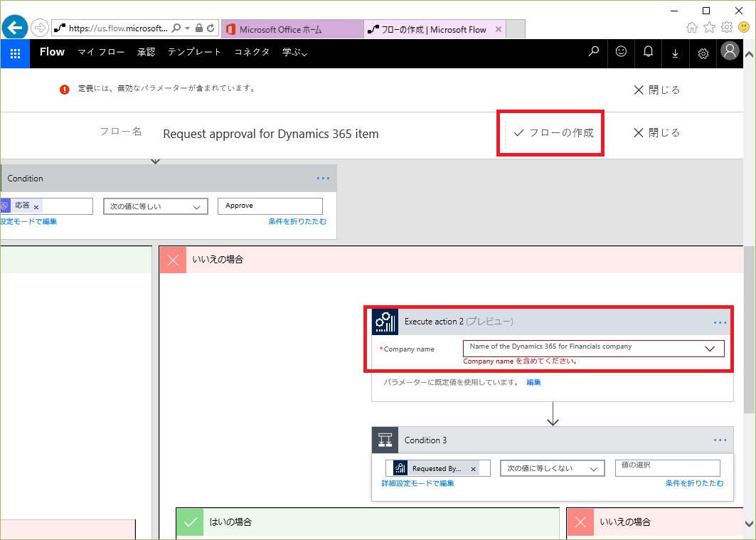Viewport: 756px width, 540px height.
Task: Click the address bar search magnifier
Action: (x=176, y=28)
